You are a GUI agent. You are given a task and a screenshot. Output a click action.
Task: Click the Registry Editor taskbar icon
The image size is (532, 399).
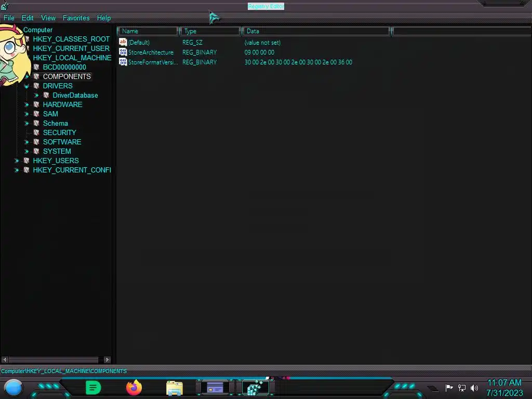click(256, 388)
